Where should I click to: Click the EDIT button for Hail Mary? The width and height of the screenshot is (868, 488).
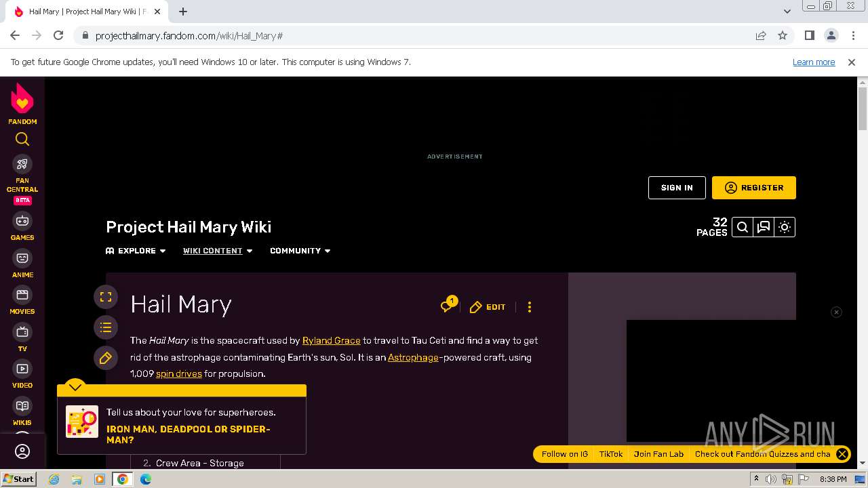[x=488, y=307]
